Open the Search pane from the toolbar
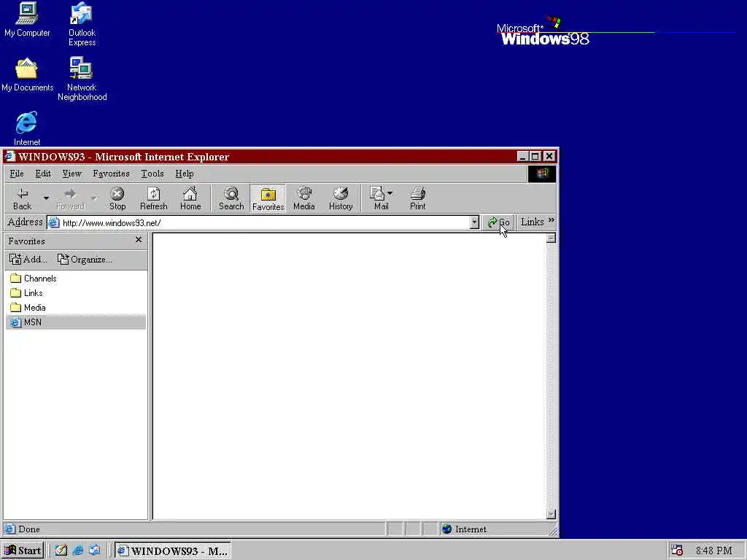 tap(231, 198)
